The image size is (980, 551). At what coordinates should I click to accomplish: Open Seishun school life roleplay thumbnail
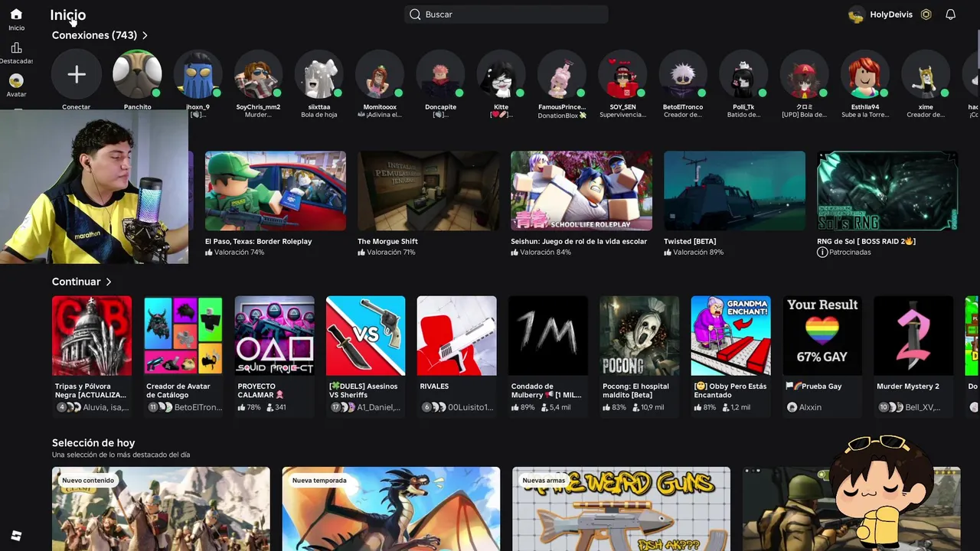pos(582,191)
